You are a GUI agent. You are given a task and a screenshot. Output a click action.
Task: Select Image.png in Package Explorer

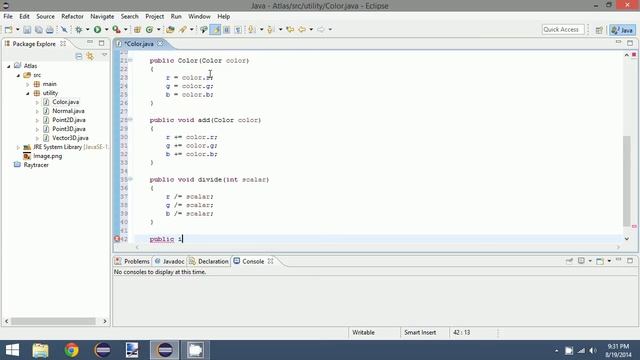tap(47, 156)
